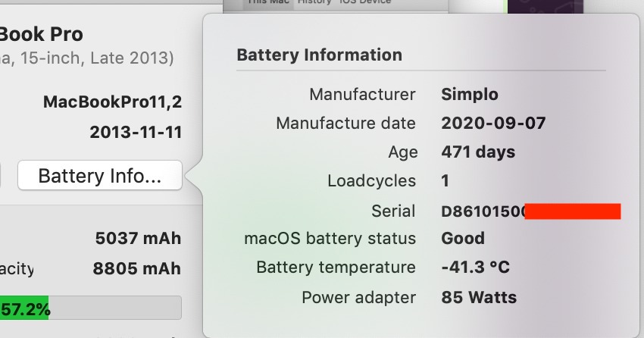This screenshot has height=338, width=644.
Task: Click the 85 Watts power adapter value
Action: (x=479, y=297)
